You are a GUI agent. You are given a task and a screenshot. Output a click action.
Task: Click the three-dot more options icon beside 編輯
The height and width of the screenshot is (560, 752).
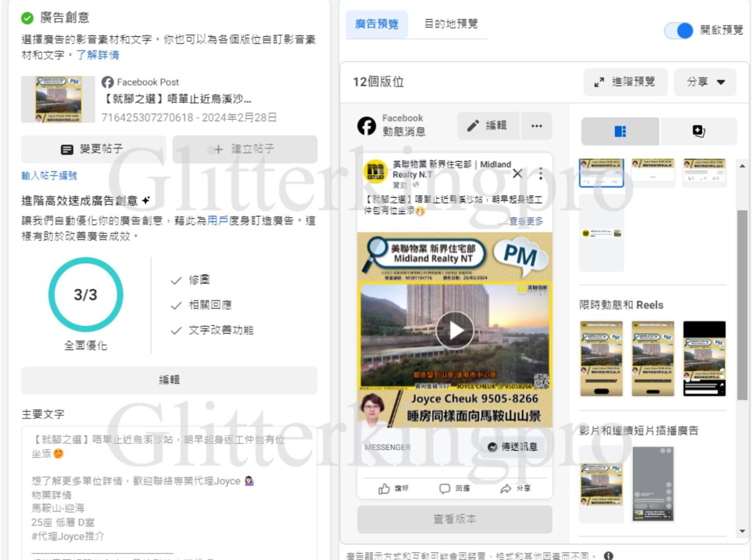(536, 126)
